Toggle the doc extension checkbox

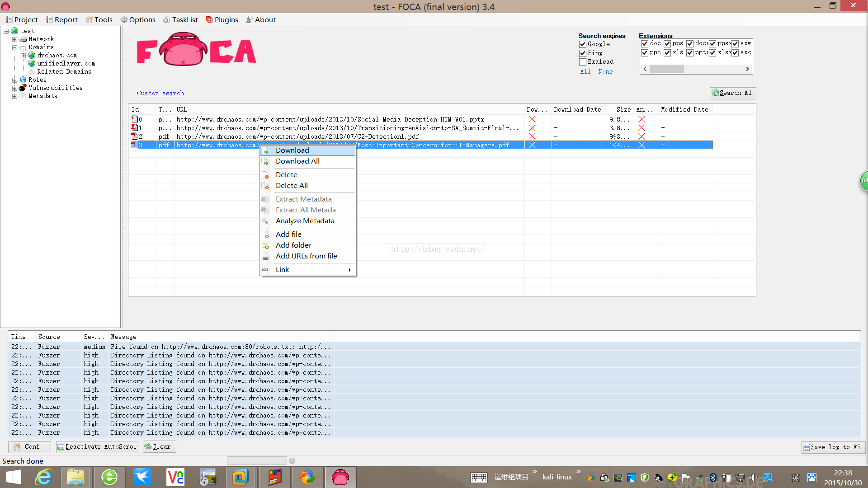click(x=645, y=44)
